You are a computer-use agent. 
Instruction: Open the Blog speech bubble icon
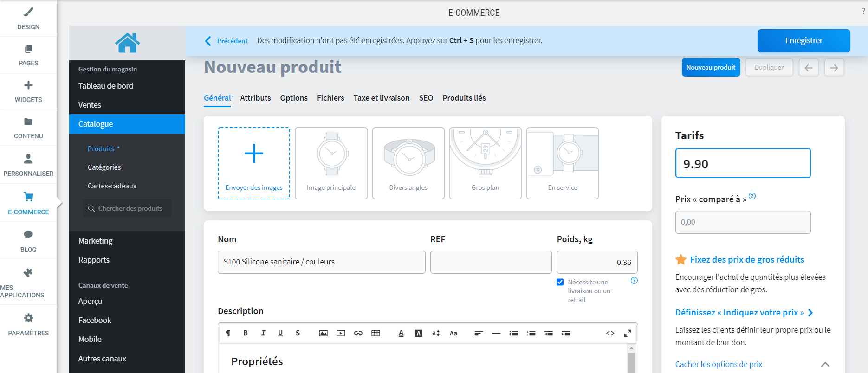28,234
